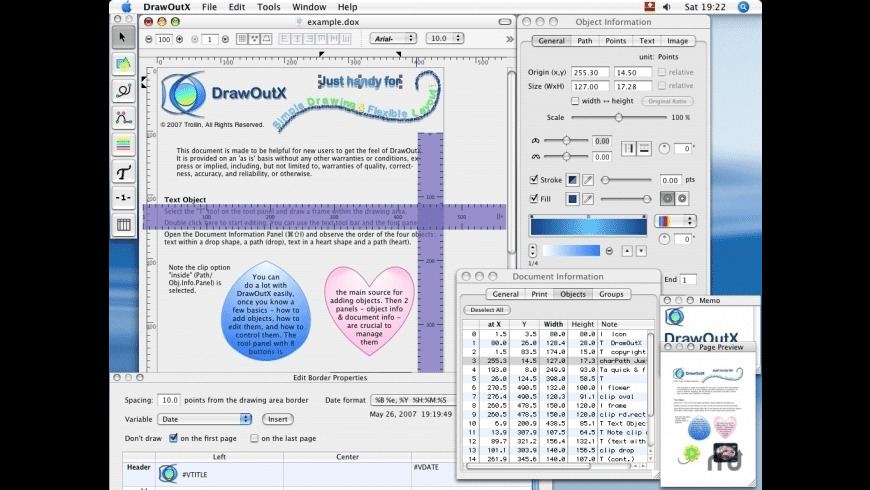Click the stroke eyedropper icon

[588, 180]
